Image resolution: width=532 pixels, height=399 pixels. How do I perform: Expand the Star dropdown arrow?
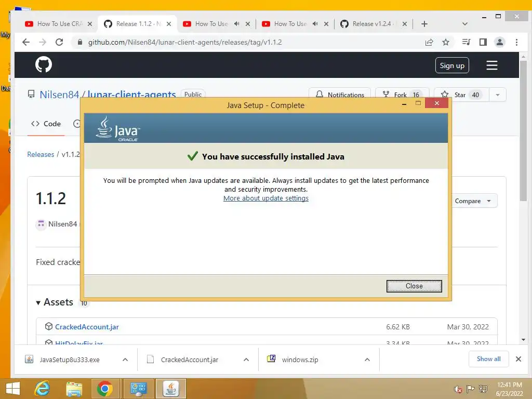click(497, 95)
